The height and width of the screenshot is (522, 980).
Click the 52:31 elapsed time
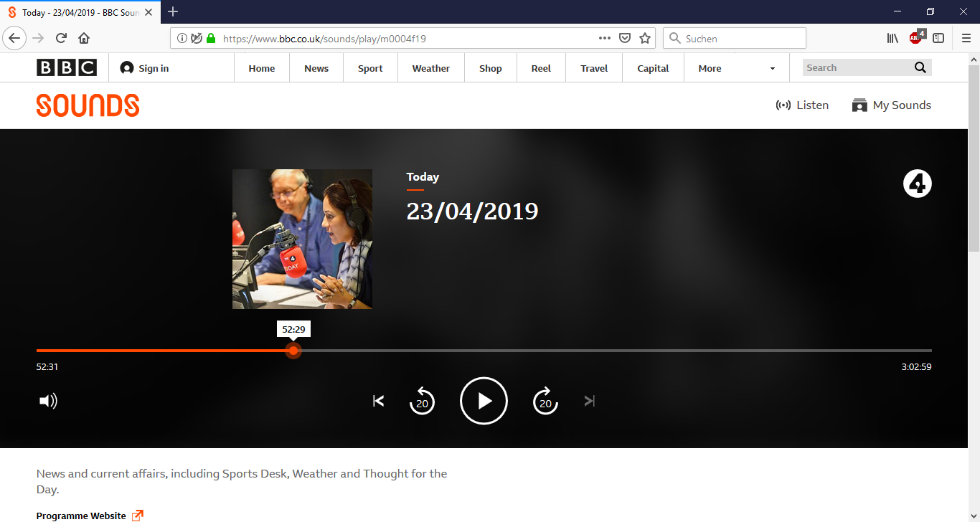47,367
